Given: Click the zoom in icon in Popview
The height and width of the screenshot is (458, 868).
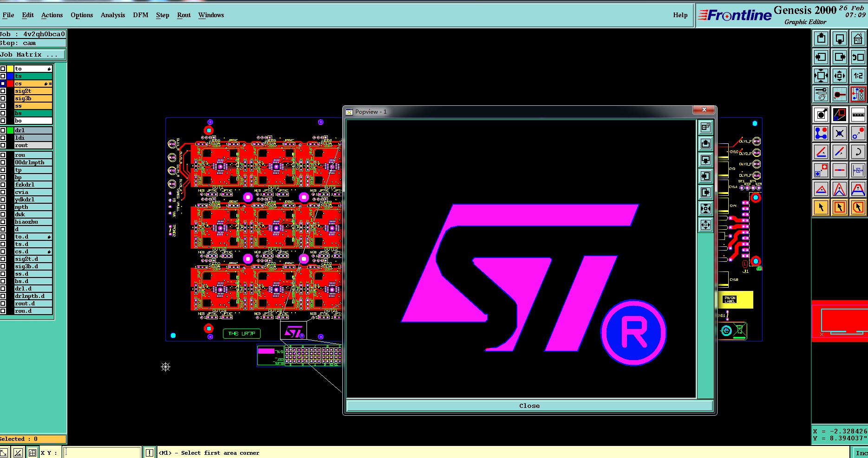Looking at the screenshot, I should click(x=705, y=209).
